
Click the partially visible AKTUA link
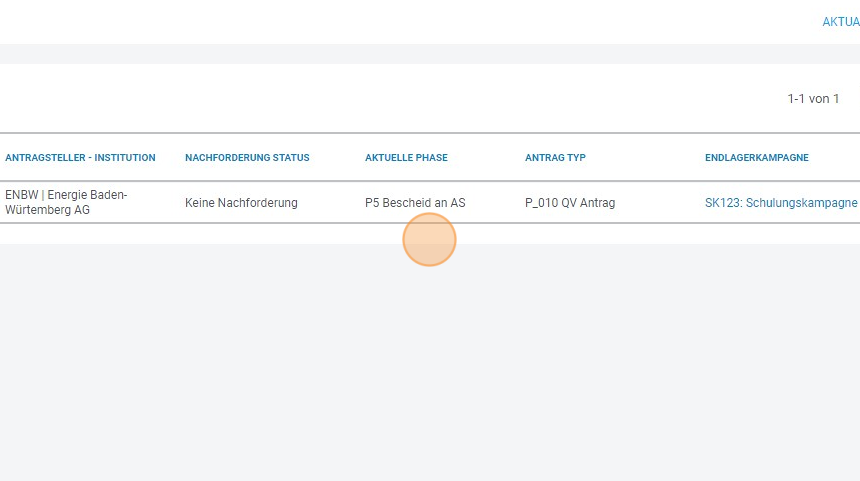[x=840, y=22]
